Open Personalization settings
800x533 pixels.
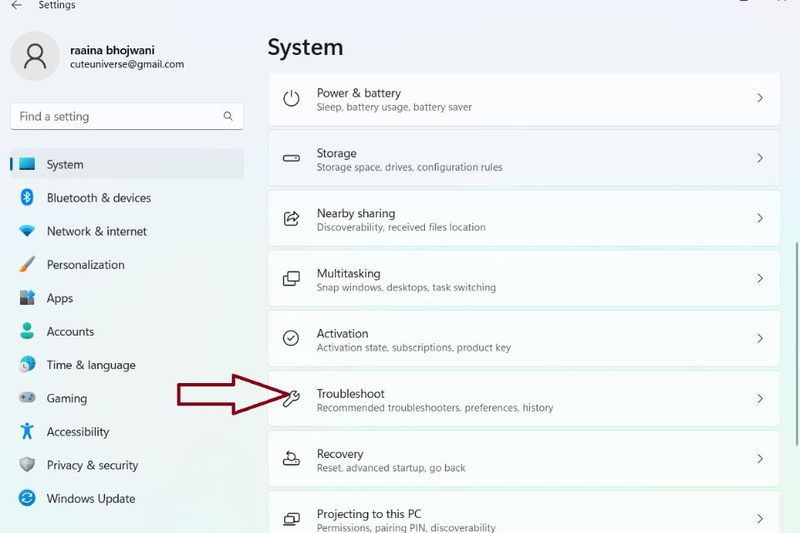click(127, 265)
